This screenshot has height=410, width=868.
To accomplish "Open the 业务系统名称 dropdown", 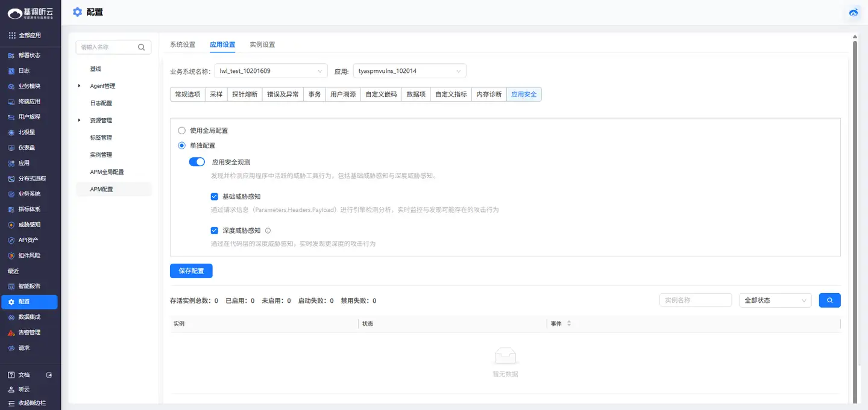I will pos(271,71).
